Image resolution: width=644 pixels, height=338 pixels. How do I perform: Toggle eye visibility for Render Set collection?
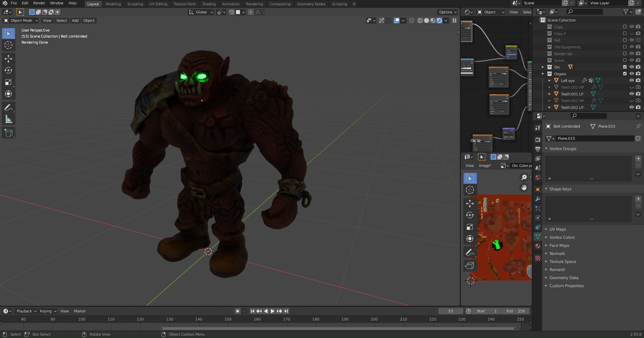632,54
